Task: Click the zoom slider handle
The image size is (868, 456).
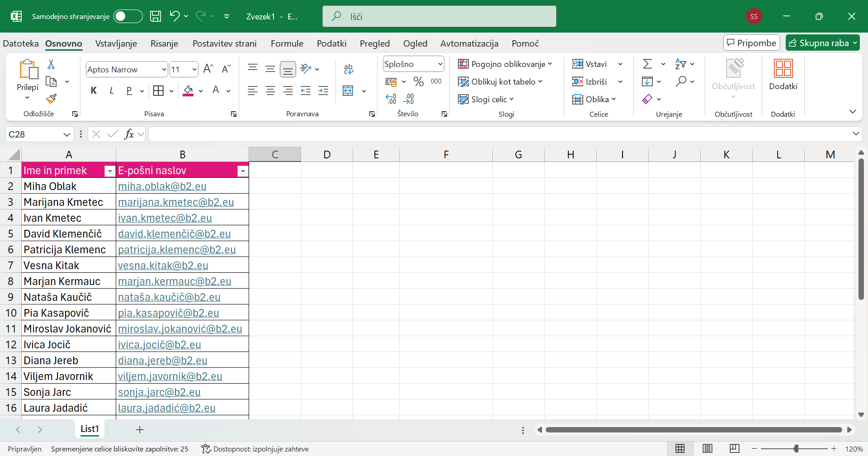Action: click(796, 449)
